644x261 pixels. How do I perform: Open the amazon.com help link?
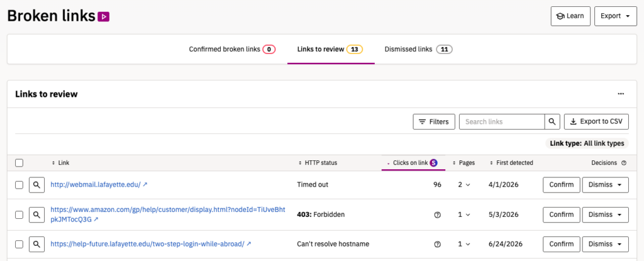[x=167, y=214]
